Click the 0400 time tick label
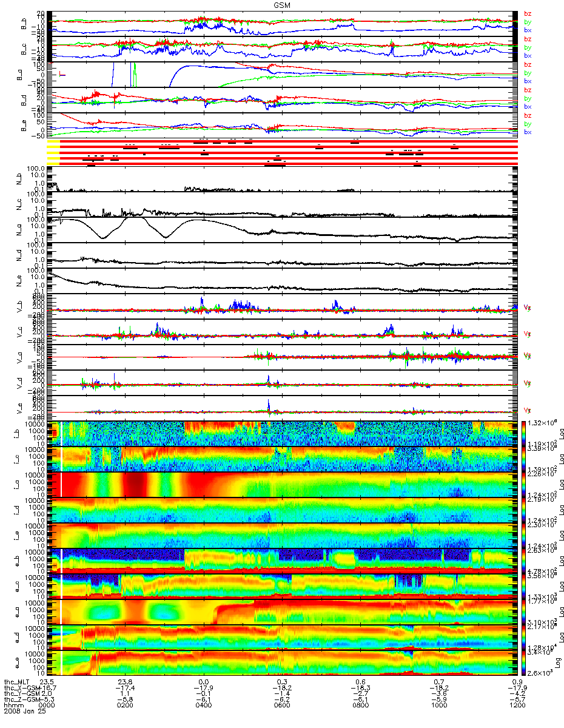 (203, 706)
